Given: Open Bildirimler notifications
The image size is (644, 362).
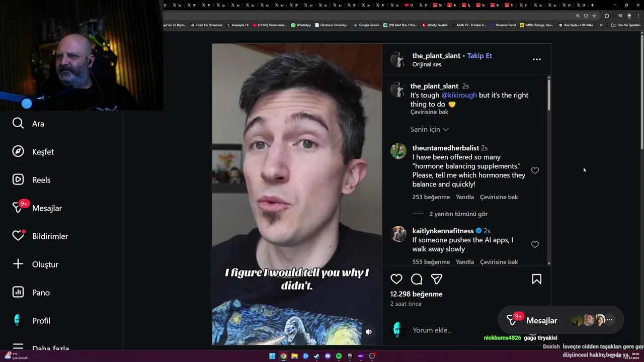Looking at the screenshot, I should (x=40, y=236).
